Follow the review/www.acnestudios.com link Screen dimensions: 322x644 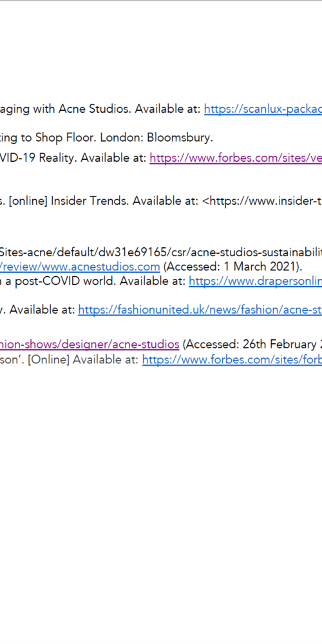tap(80, 267)
